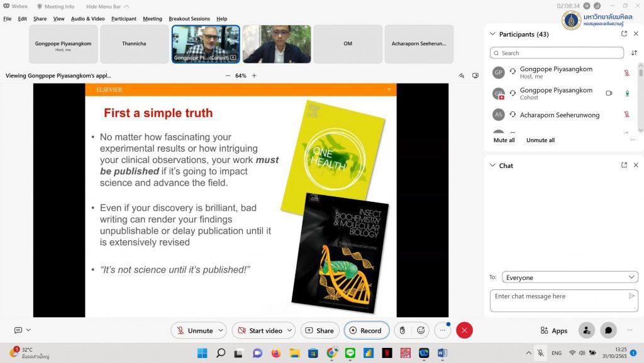The image size is (644, 363).
Task: Open the Share content button
Action: click(319, 330)
